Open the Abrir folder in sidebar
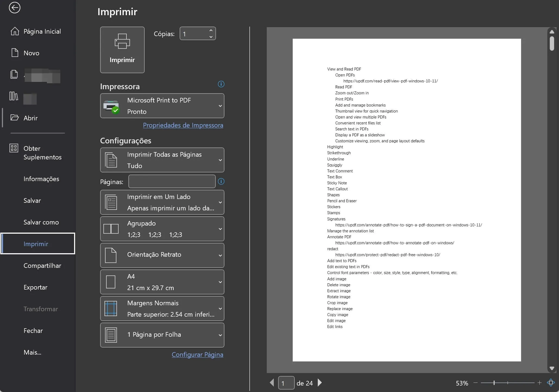Image resolution: width=559 pixels, height=392 pixels. click(30, 118)
